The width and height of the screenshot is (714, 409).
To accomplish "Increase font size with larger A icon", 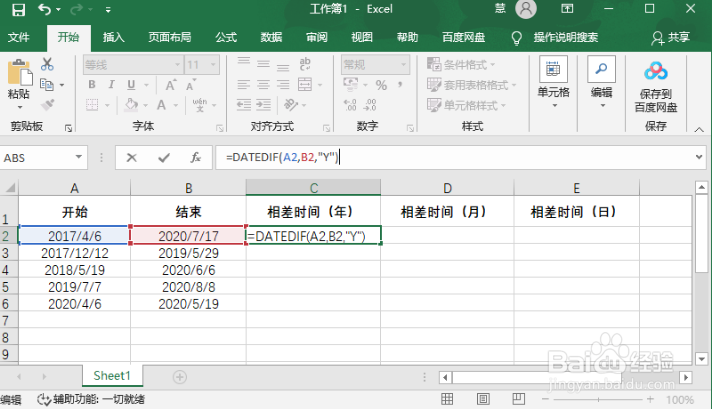I will click(170, 85).
